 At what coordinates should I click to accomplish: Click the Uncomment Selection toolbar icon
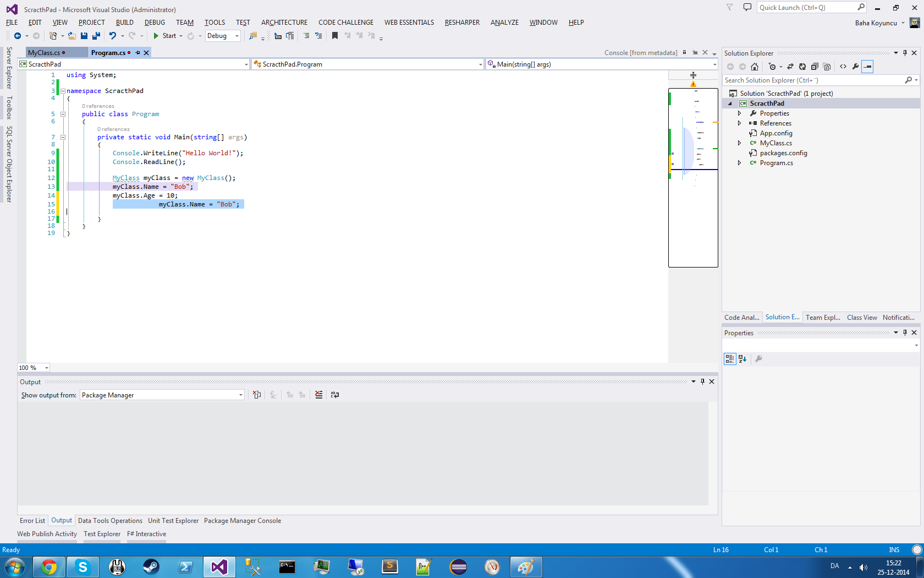[x=318, y=36]
